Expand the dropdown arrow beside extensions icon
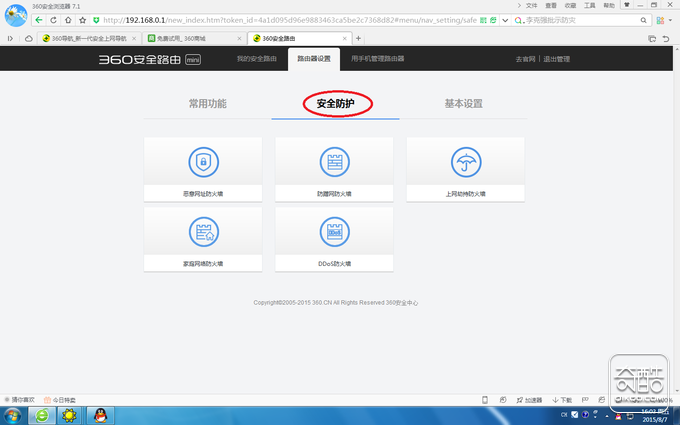The width and height of the screenshot is (680, 425). [670, 20]
